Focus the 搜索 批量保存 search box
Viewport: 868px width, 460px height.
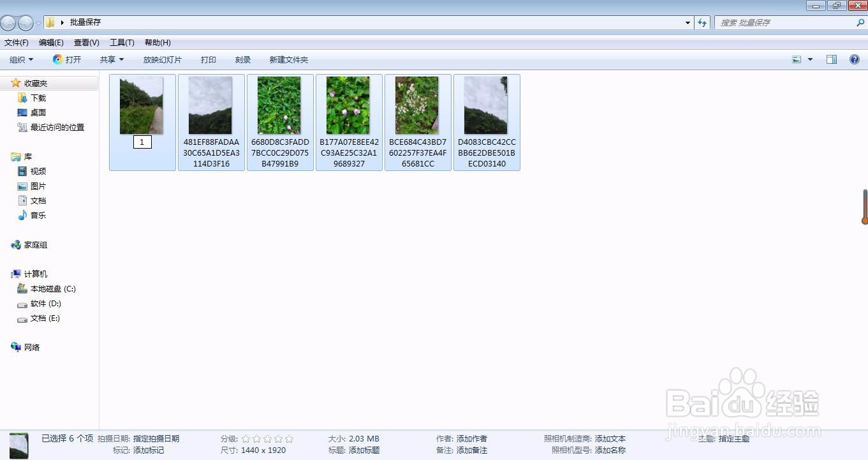click(x=784, y=23)
